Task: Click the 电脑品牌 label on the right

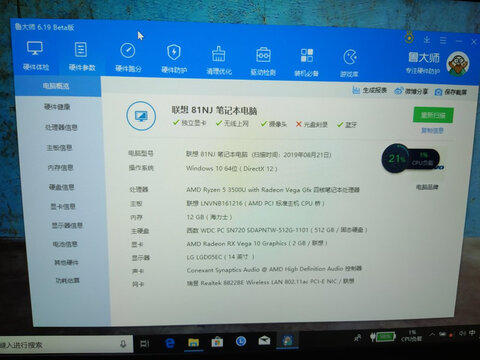Action: click(427, 187)
